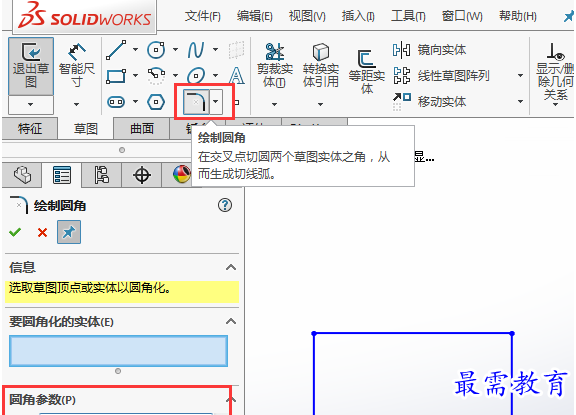The width and height of the screenshot is (576, 415).
Task: Open the 帮助(H) menu
Action: click(x=518, y=16)
